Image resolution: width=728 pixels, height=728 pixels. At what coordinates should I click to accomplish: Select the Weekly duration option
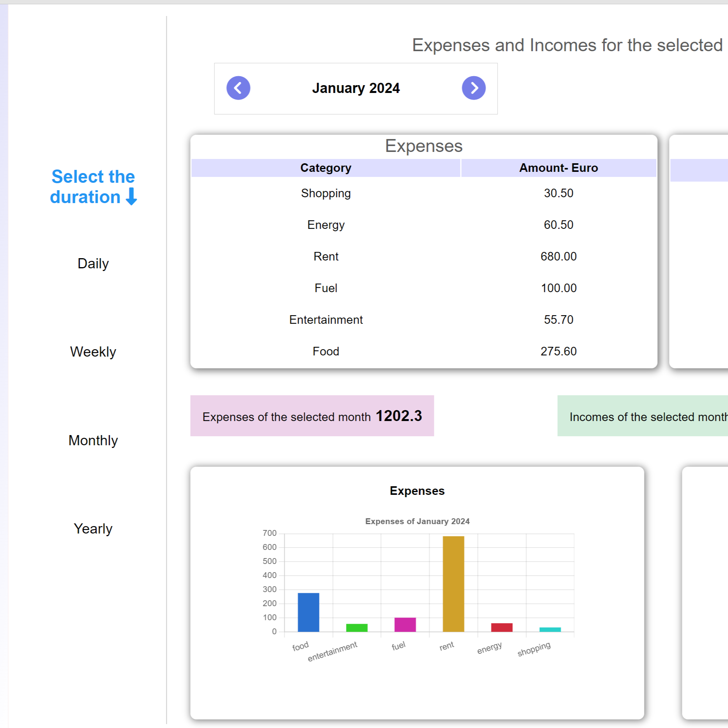[93, 352]
